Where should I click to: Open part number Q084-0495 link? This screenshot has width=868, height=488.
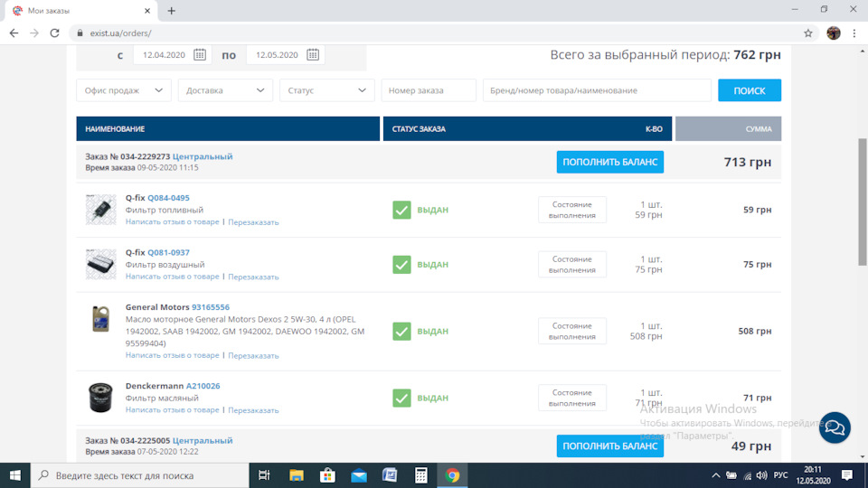click(x=168, y=198)
